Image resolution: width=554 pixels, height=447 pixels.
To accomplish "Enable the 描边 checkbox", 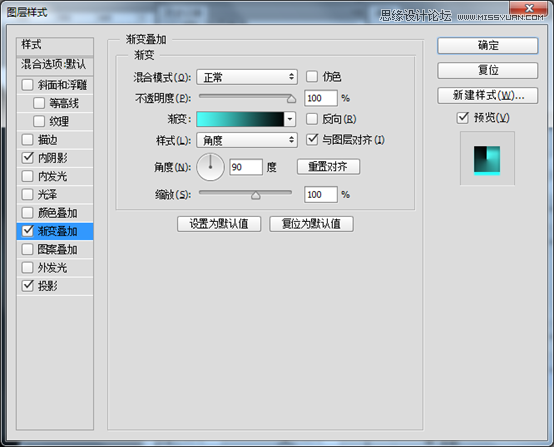I will pyautogui.click(x=28, y=140).
